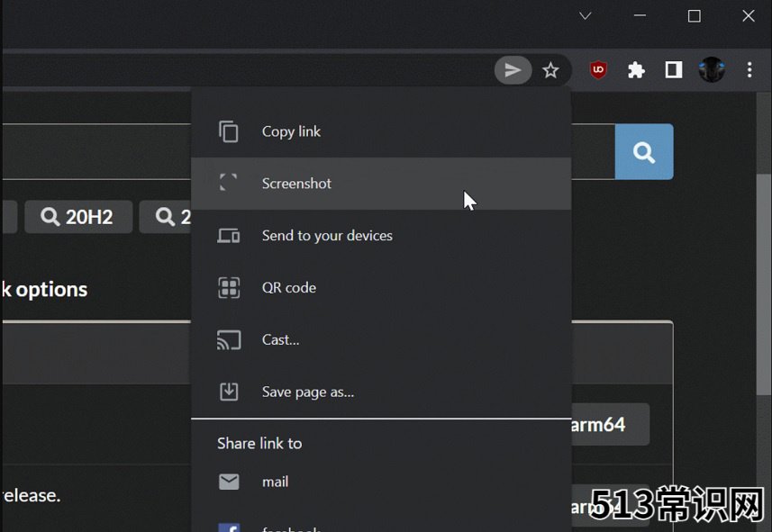772x532 pixels.
Task: Select Screenshot from the share menu
Action: [381, 184]
